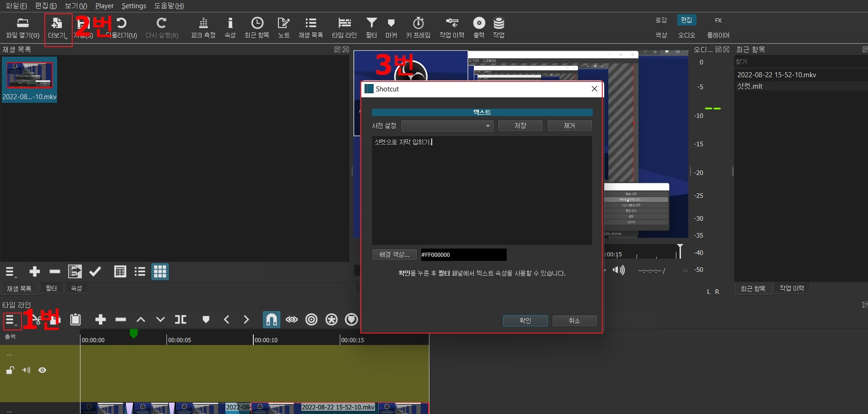Switch playlist to details view
The image size is (868, 414).
tap(120, 272)
